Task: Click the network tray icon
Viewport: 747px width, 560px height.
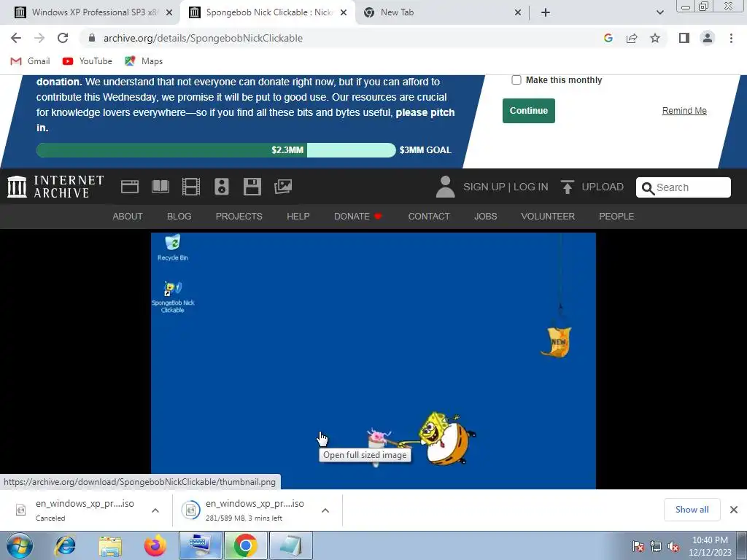Action: click(x=656, y=546)
